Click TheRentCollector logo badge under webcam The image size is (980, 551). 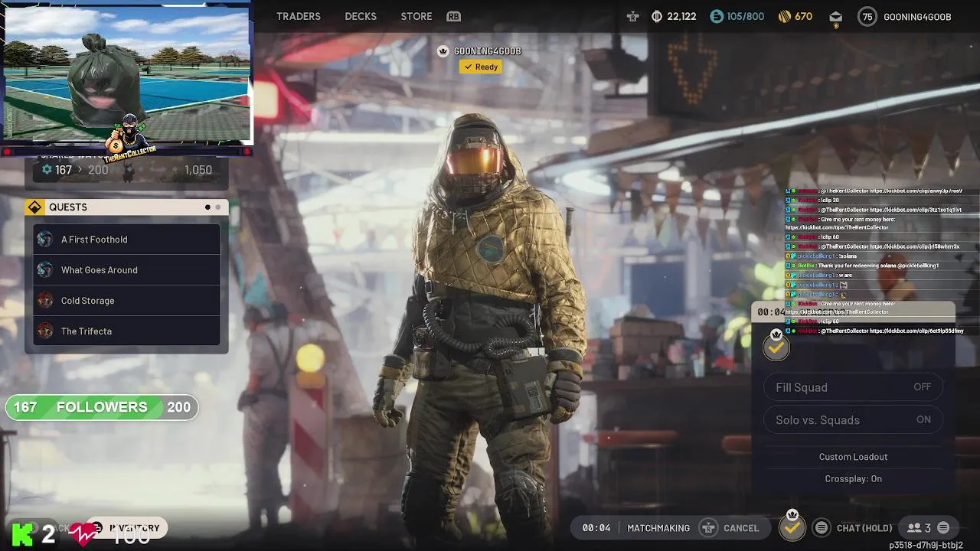click(x=130, y=138)
